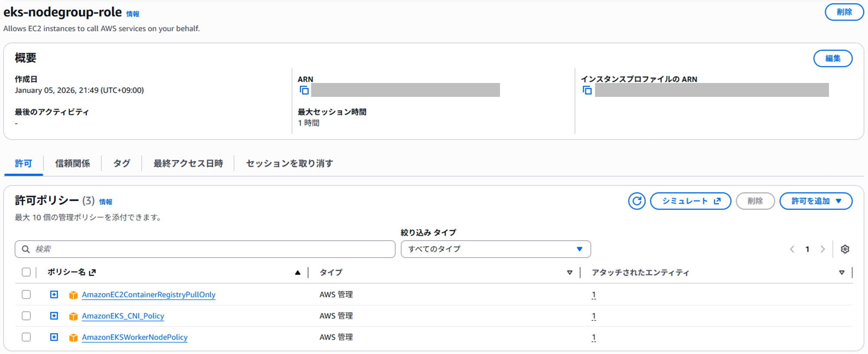Click 'AWS 管理' type in AmazonEKSWorkerNodePolicy row

point(336,337)
